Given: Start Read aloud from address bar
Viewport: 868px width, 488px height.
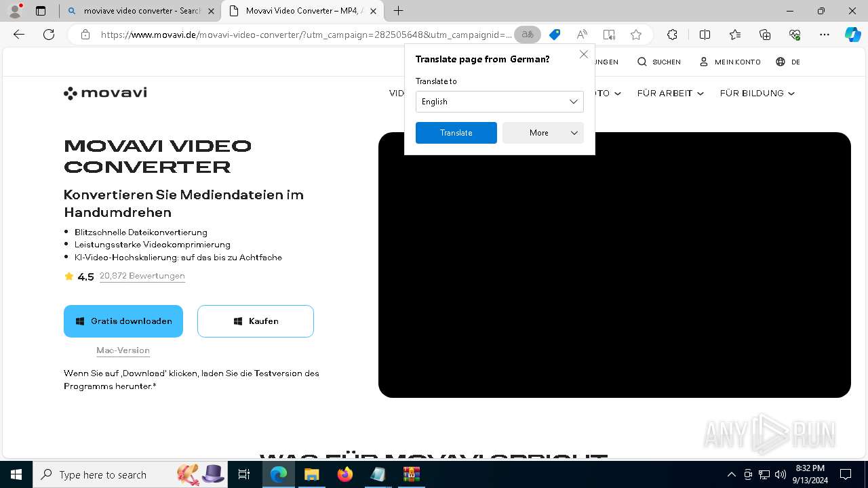Looking at the screenshot, I should [x=582, y=35].
